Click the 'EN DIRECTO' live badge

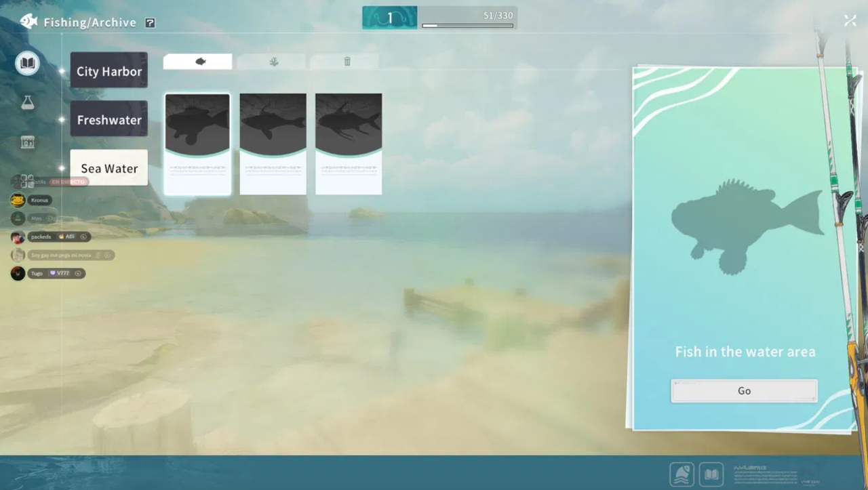click(69, 182)
